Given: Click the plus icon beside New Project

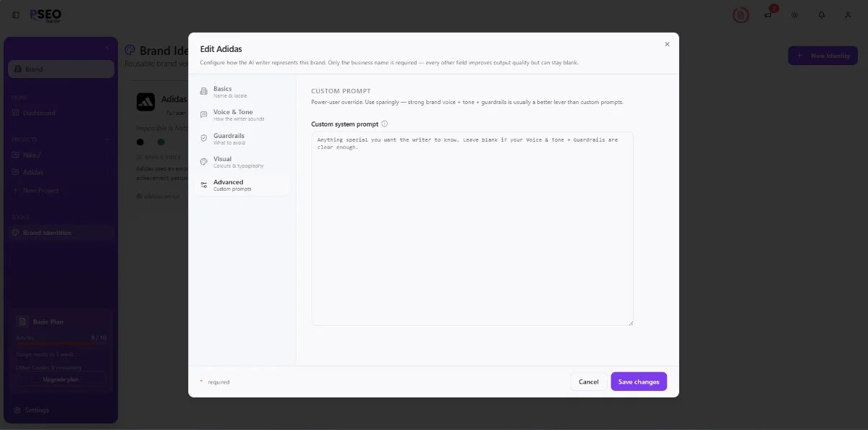Looking at the screenshot, I should (16, 190).
